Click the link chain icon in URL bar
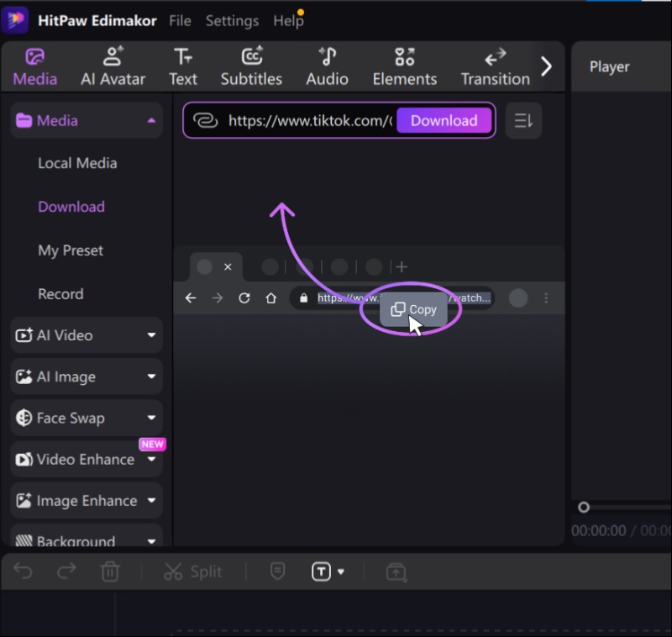672x637 pixels. pyautogui.click(x=206, y=120)
